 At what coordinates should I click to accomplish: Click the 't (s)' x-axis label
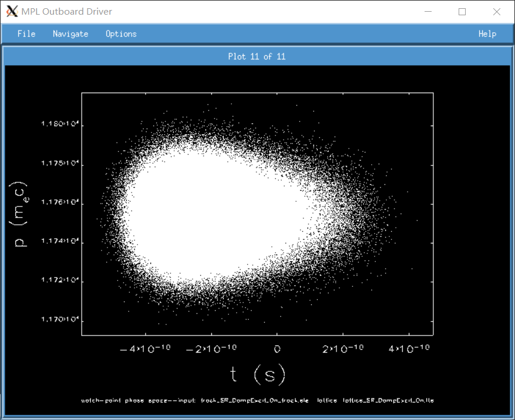258,374
